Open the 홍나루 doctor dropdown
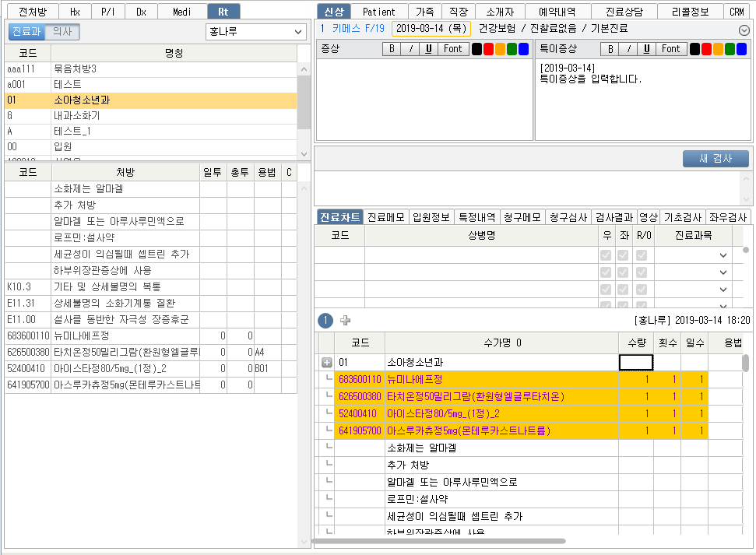 [255, 32]
